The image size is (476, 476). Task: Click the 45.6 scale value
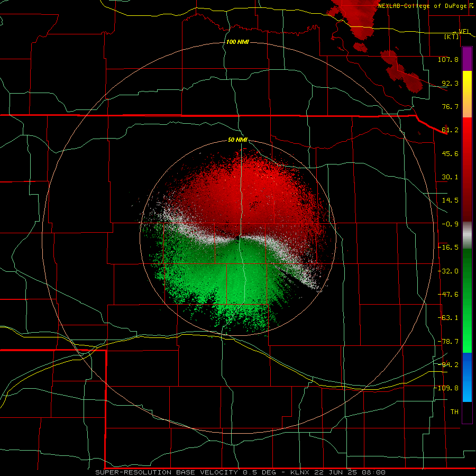450,153
